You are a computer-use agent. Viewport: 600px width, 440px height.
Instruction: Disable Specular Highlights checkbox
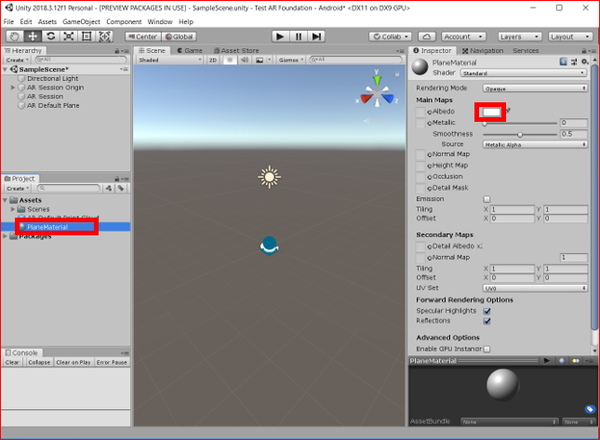(487, 311)
